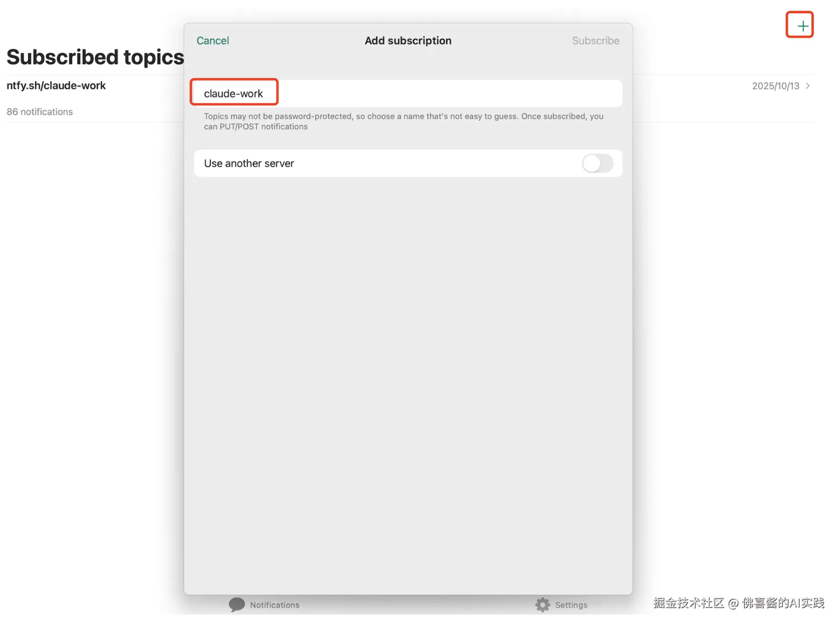840x625 pixels.
Task: Click the Subscribed topics heading
Action: [95, 57]
